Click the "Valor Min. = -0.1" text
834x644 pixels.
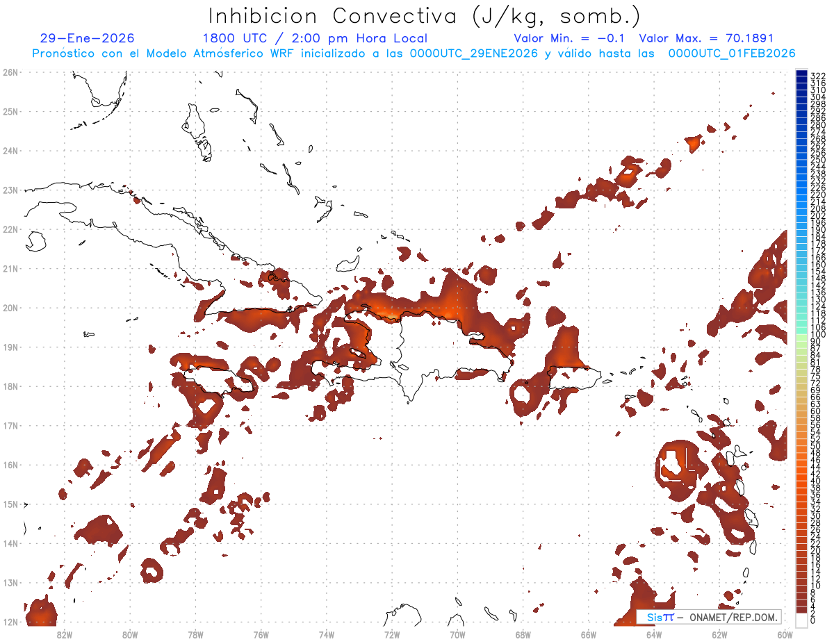[x=569, y=38]
